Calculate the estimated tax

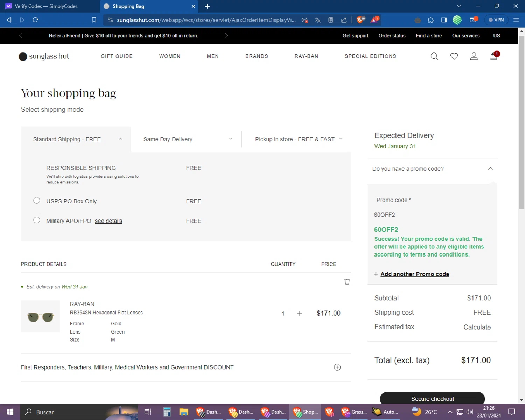click(x=477, y=327)
